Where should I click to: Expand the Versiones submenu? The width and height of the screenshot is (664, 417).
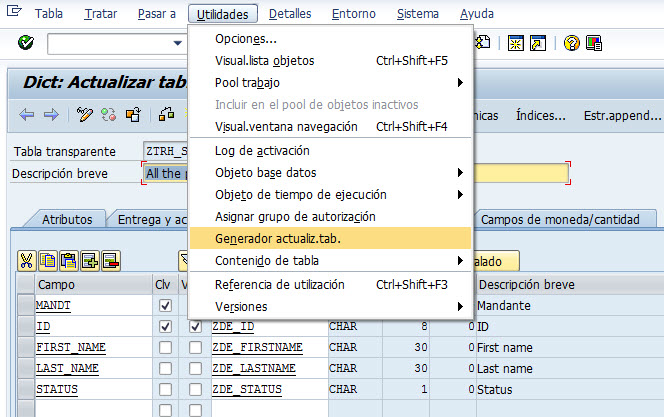click(x=460, y=306)
